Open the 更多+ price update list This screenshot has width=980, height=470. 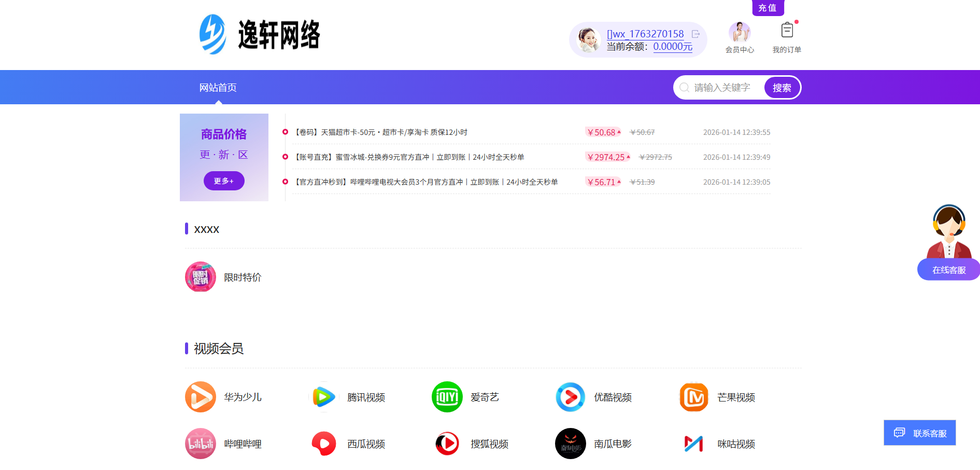[224, 181]
